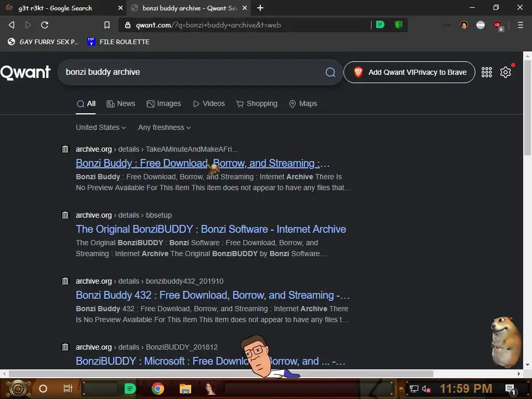Click the Qwant logo
The height and width of the screenshot is (399, 532).
pos(25,72)
